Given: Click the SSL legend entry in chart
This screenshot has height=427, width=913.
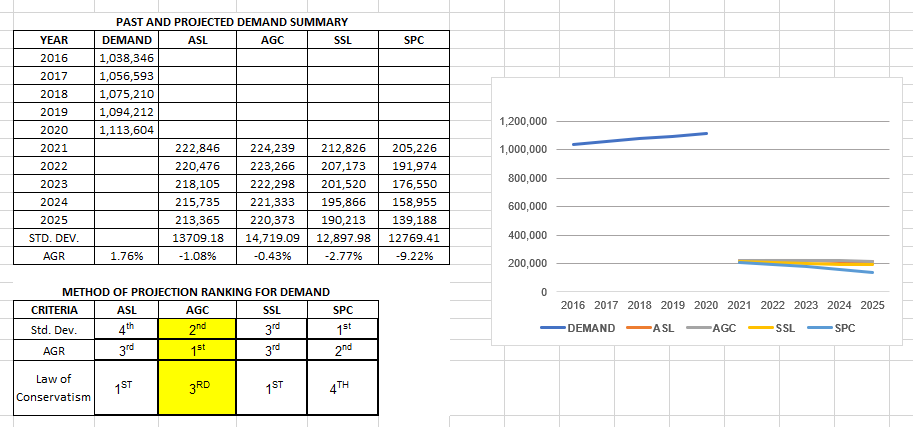Looking at the screenshot, I should pyautogui.click(x=772, y=328).
